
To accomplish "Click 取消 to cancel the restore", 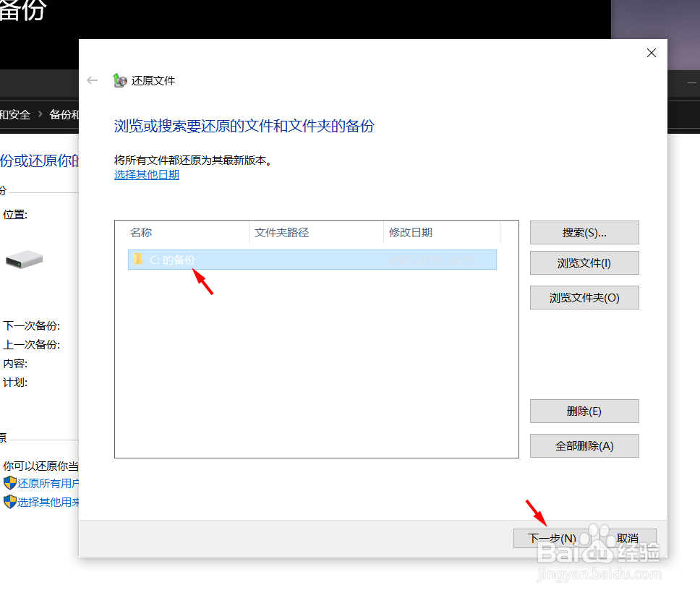I will [x=628, y=538].
